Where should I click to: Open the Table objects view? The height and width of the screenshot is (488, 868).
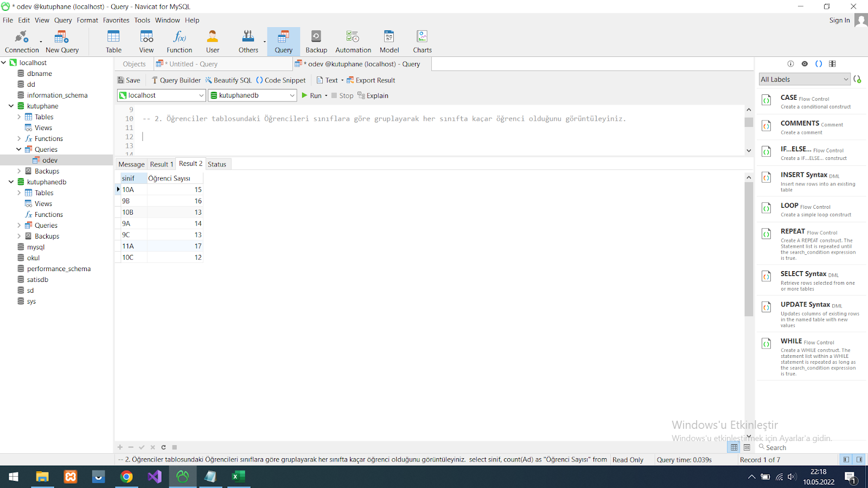113,42
